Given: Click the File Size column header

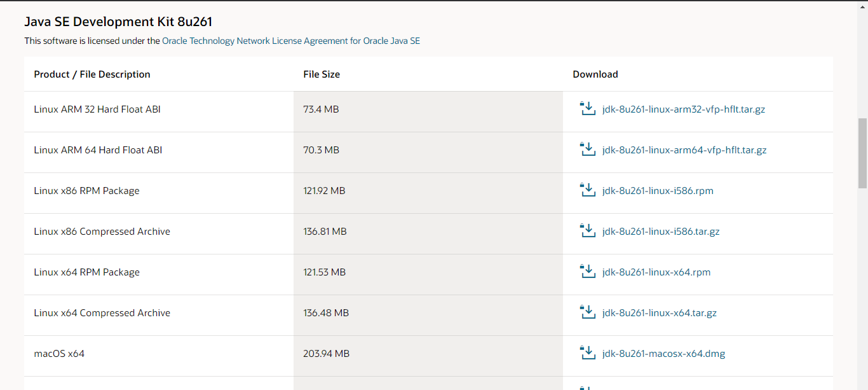Looking at the screenshot, I should 322,74.
